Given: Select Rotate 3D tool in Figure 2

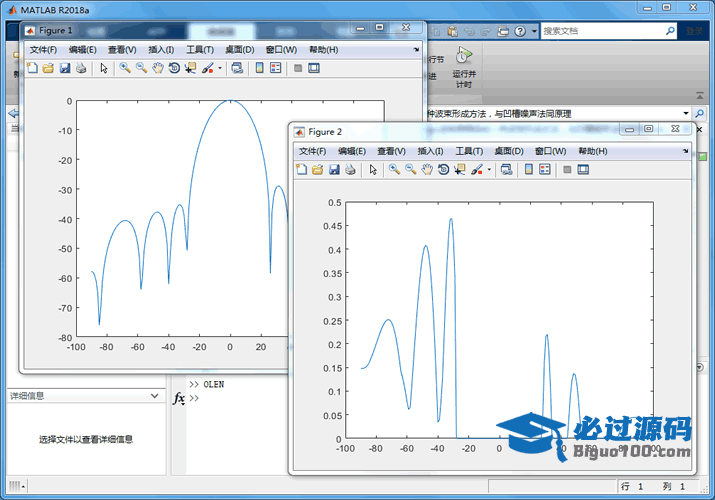Looking at the screenshot, I should [x=443, y=170].
